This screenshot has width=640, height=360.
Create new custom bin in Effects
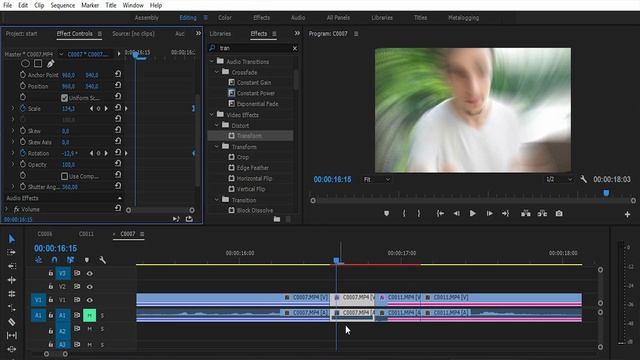click(x=277, y=219)
